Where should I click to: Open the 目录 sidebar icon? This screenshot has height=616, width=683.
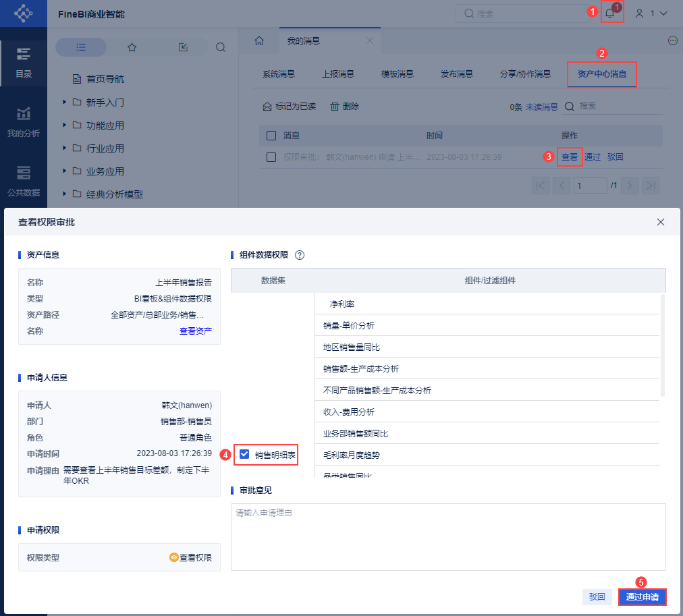pyautogui.click(x=24, y=63)
